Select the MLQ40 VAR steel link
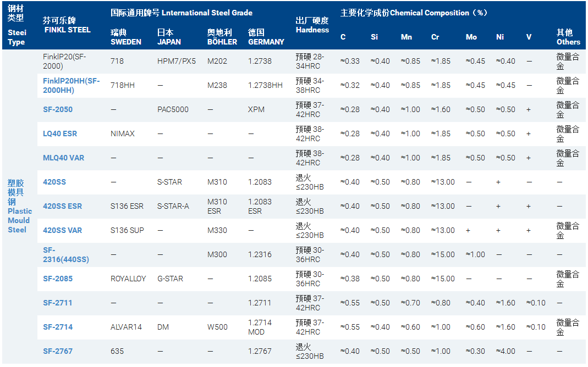 tap(63, 158)
